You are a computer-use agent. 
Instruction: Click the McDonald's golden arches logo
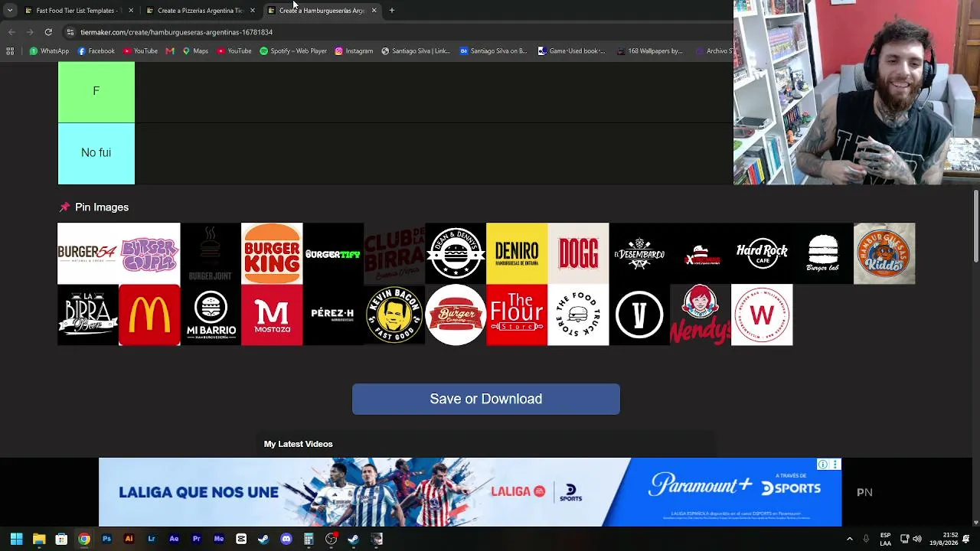[x=149, y=315]
